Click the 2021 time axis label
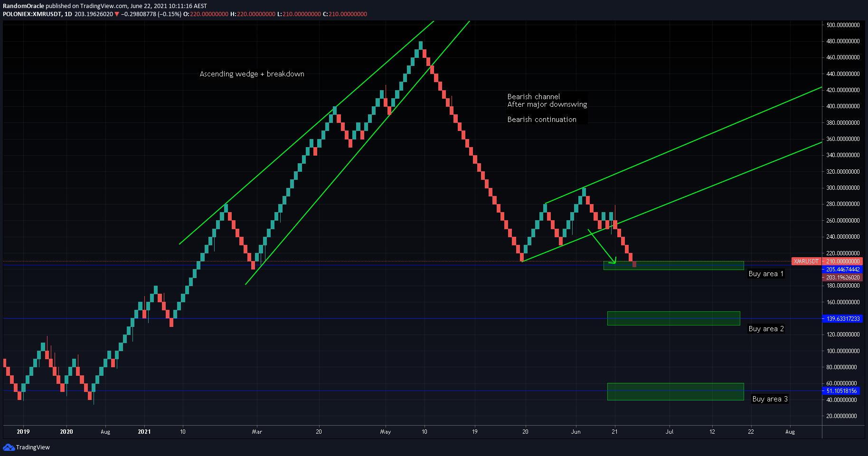 (144, 432)
